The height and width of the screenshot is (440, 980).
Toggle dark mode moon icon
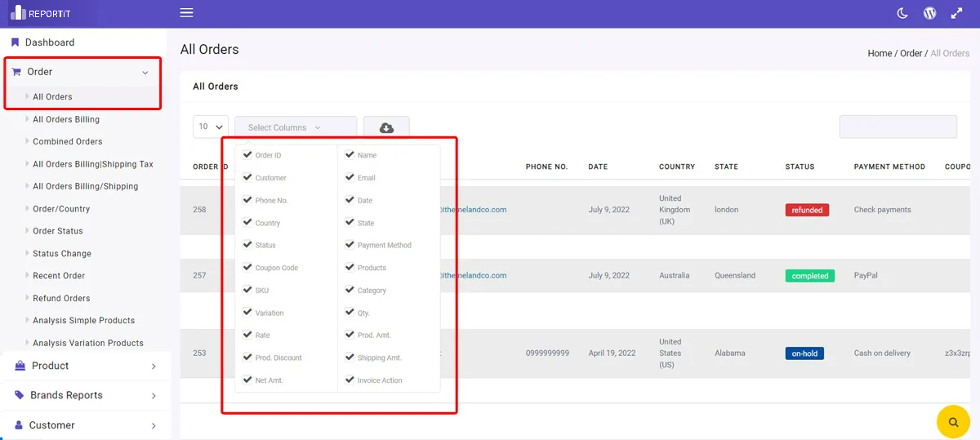point(902,13)
